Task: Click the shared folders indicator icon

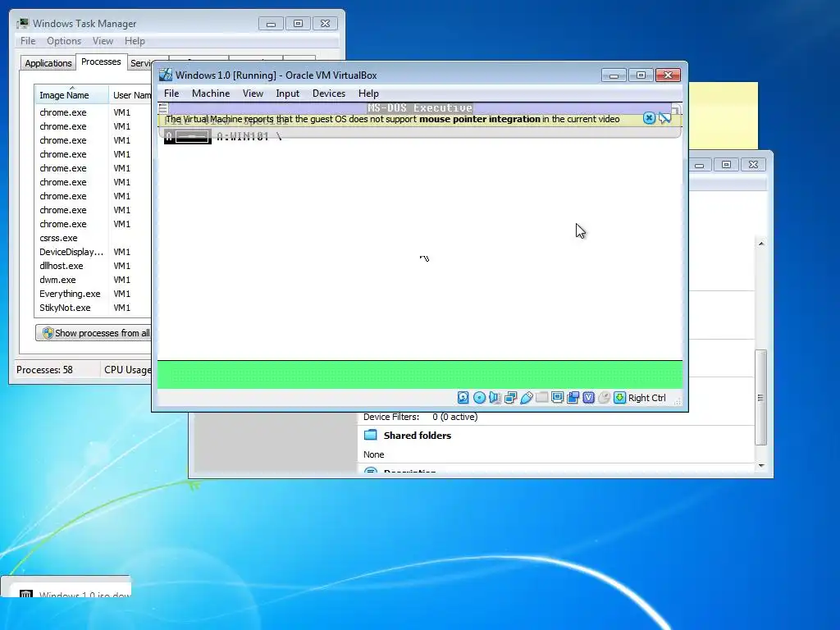Action: 541,398
